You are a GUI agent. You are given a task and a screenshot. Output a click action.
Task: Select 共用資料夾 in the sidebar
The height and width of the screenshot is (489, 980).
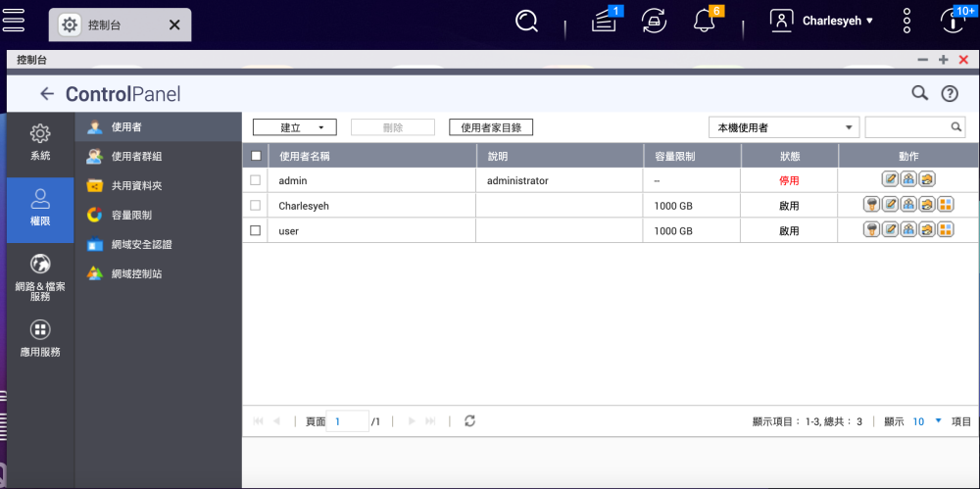(136, 185)
